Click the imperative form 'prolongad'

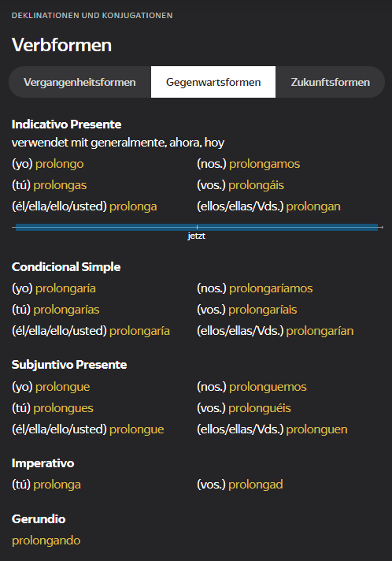256,485
